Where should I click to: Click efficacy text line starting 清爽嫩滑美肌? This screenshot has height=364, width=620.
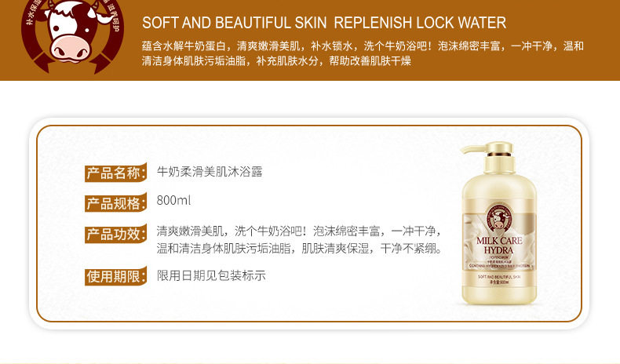point(299,231)
